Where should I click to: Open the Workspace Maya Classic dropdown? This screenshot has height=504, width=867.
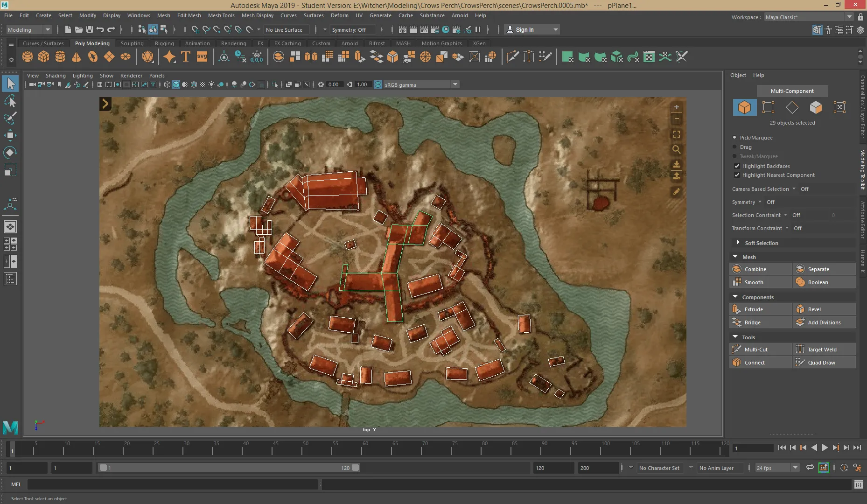[x=809, y=17]
